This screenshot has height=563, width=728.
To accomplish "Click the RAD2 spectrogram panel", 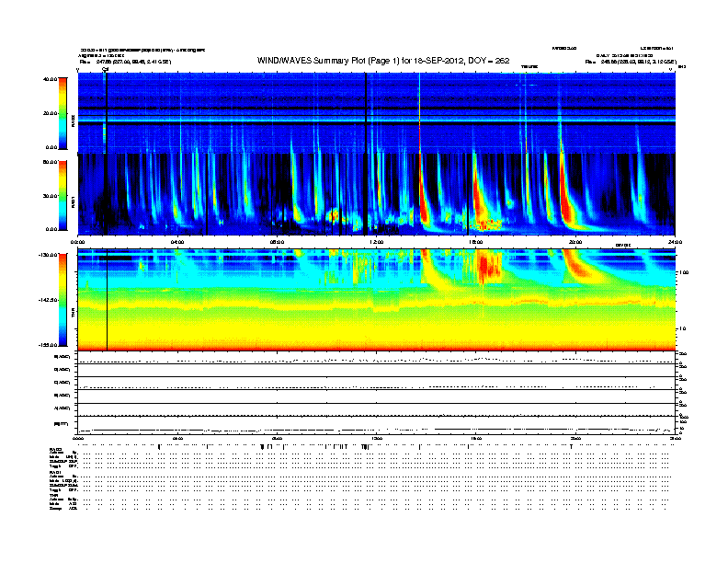I will (377, 113).
